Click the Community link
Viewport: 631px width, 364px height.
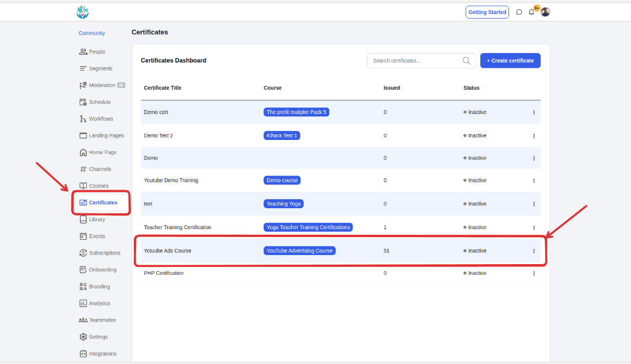(92, 33)
